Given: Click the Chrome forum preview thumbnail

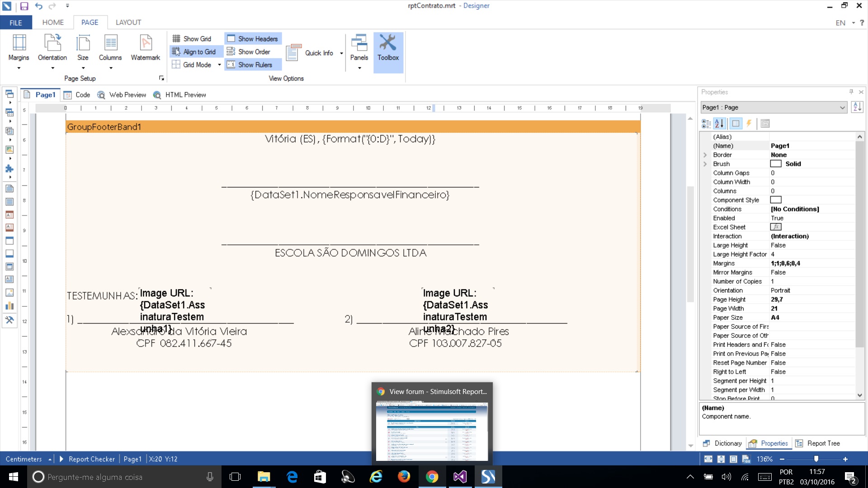Looking at the screenshot, I should (432, 432).
